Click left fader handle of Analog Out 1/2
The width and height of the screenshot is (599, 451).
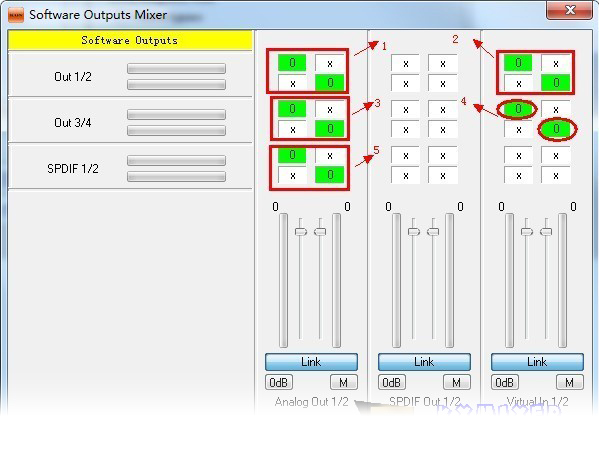coord(301,232)
